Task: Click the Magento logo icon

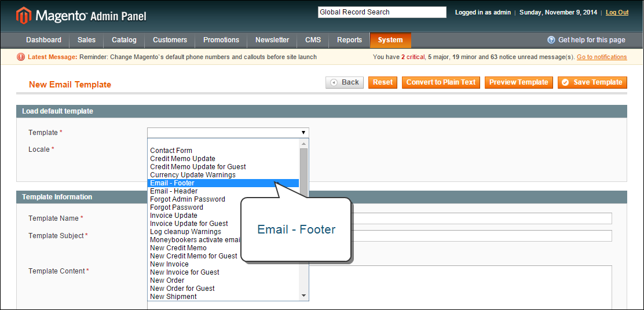Action: 23,16
